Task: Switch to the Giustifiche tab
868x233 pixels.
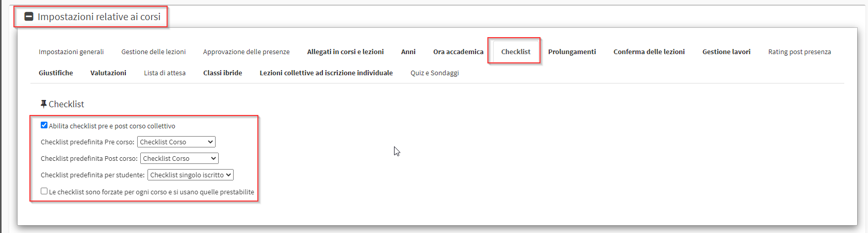Action: pos(56,73)
